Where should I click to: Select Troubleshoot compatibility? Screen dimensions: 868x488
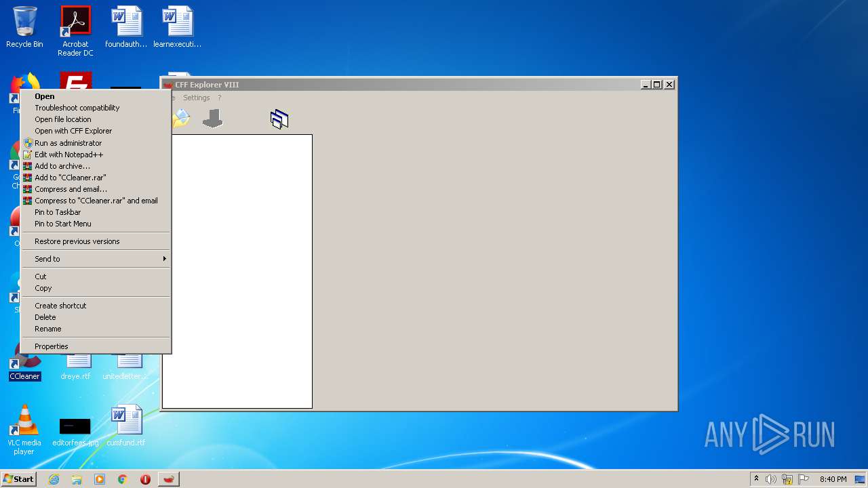point(96,108)
